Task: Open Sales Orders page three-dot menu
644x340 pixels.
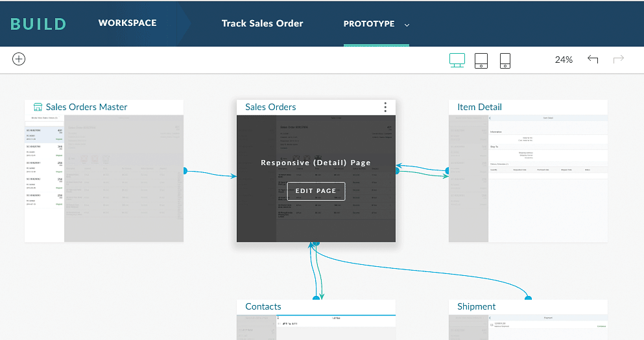Action: (x=385, y=107)
